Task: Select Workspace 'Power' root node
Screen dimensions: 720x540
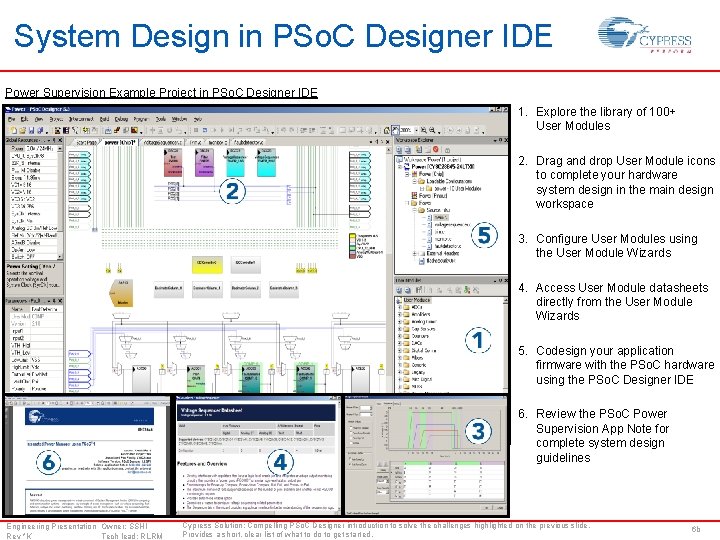Action: tap(431, 159)
